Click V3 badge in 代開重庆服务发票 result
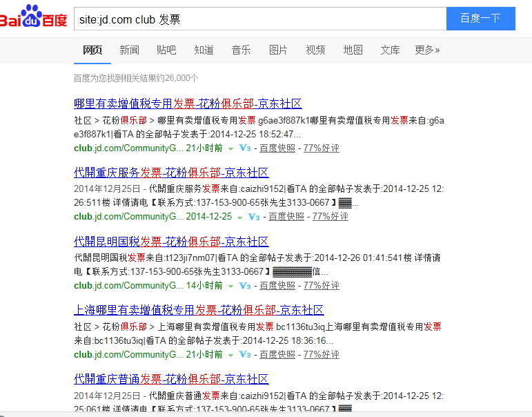The width and height of the screenshot is (532, 417). [x=254, y=217]
